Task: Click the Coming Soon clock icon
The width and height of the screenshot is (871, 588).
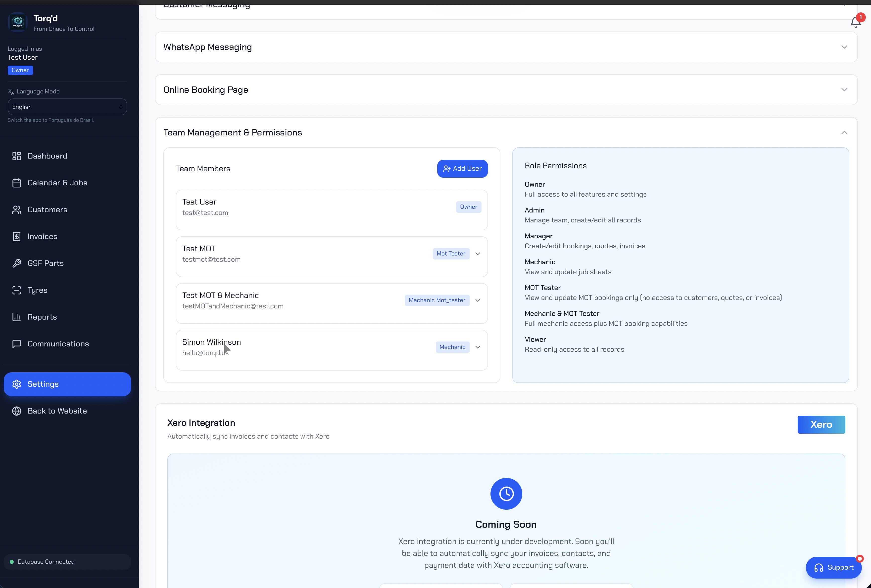Action: (x=506, y=494)
